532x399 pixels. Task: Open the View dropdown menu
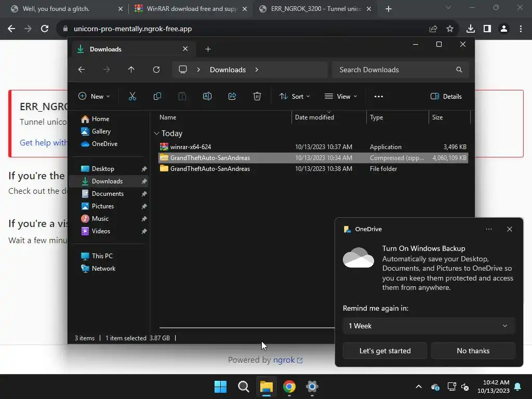(341, 96)
